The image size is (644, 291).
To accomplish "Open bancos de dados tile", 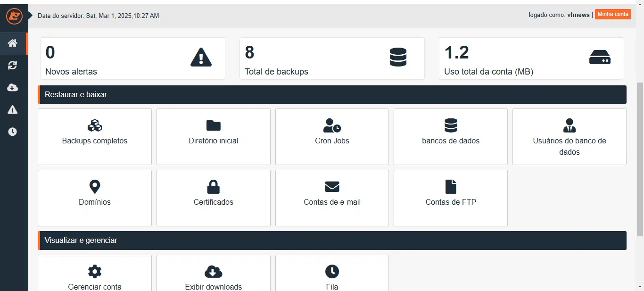I will (451, 136).
